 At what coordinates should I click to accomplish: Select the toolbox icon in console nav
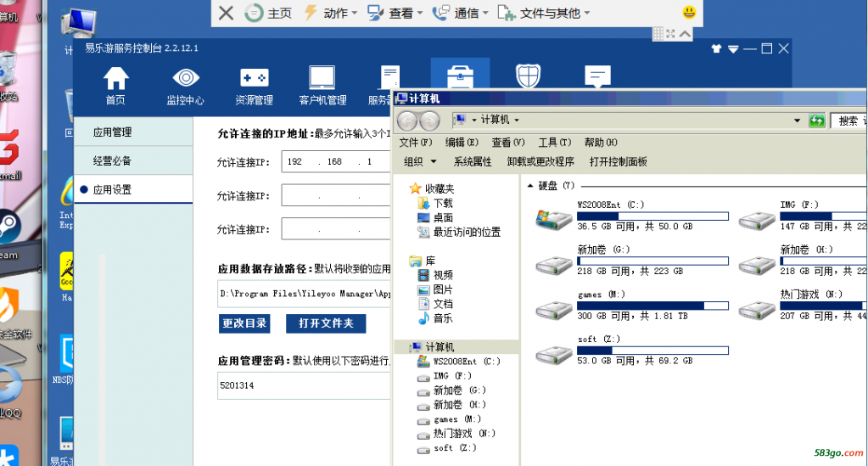point(460,76)
